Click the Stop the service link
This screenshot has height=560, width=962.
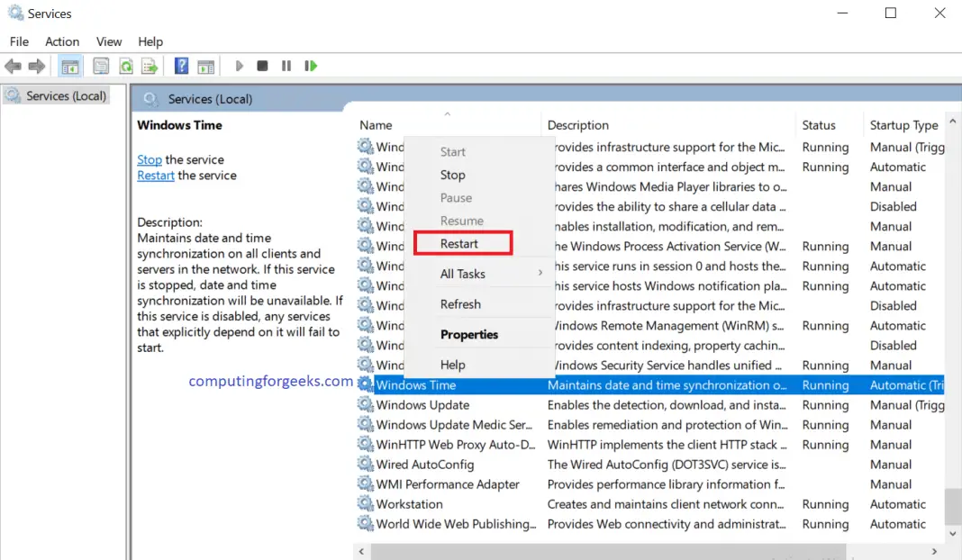click(x=150, y=159)
